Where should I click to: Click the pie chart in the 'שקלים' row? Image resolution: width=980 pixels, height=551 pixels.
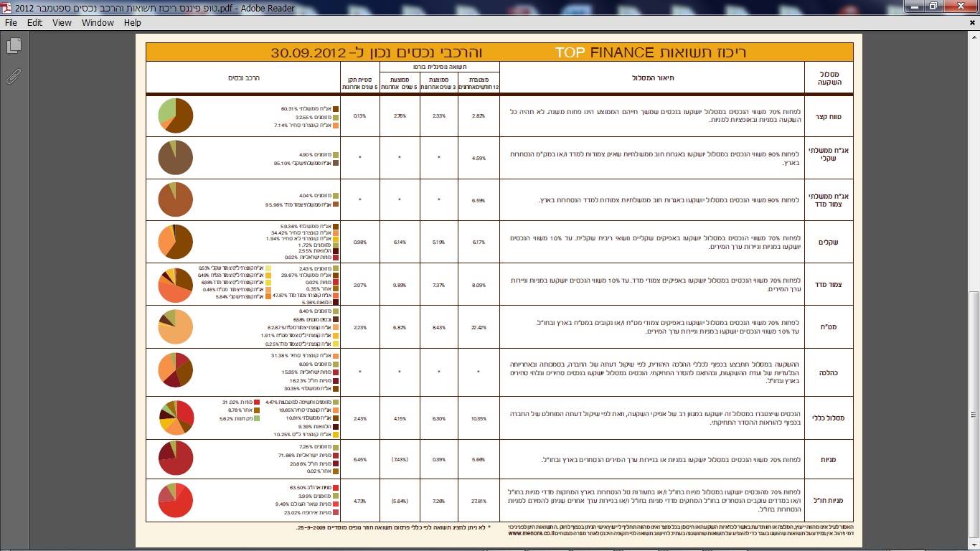175,242
